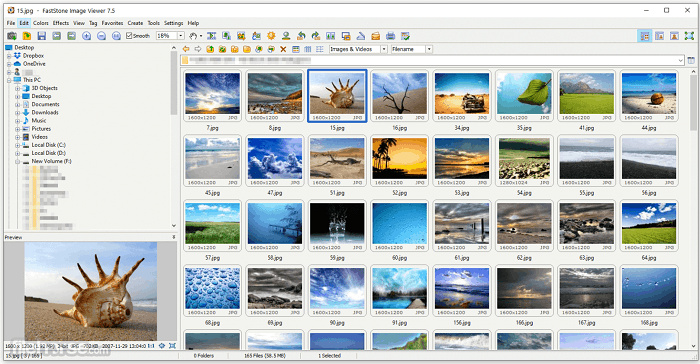Select the Videos folder in tree
Viewport: 700px width, 364px height.
tap(39, 137)
